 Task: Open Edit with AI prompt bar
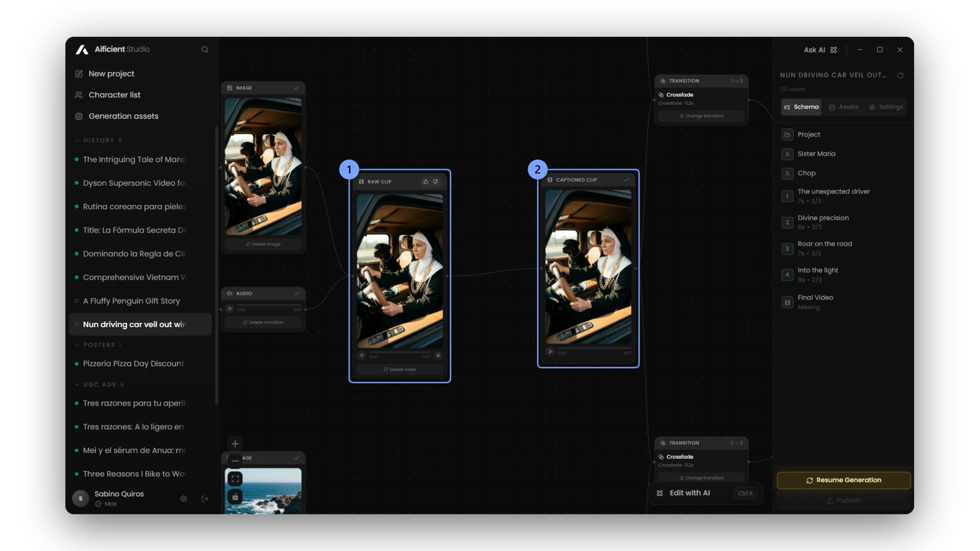[705, 493]
